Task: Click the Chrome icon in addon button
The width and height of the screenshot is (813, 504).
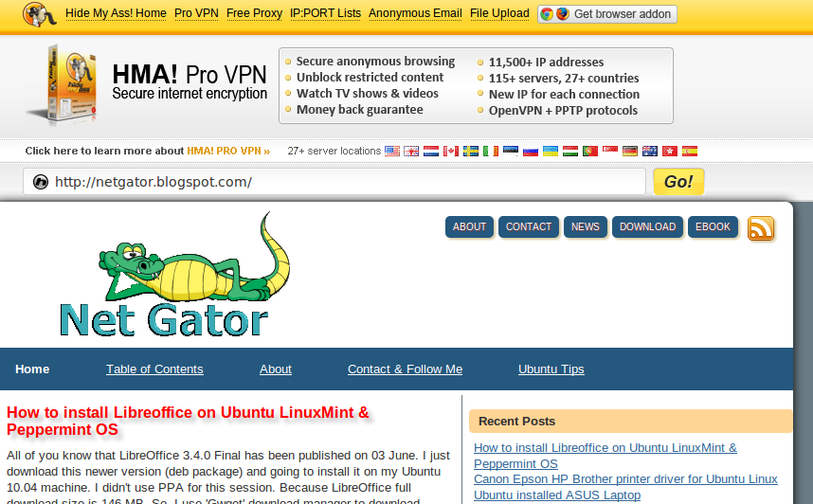Action: [x=547, y=14]
